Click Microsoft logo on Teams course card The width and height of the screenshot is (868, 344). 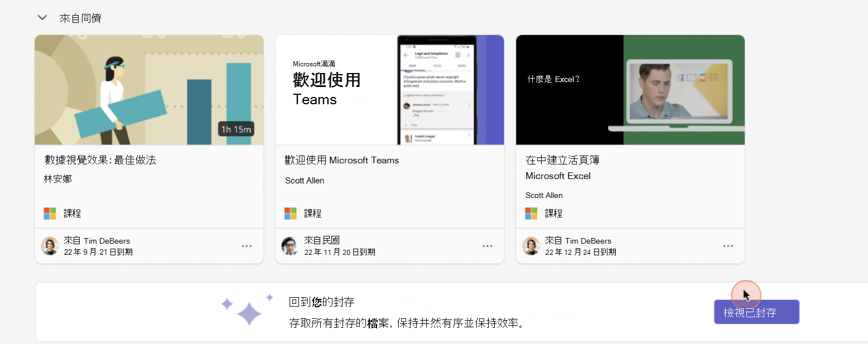tap(291, 214)
